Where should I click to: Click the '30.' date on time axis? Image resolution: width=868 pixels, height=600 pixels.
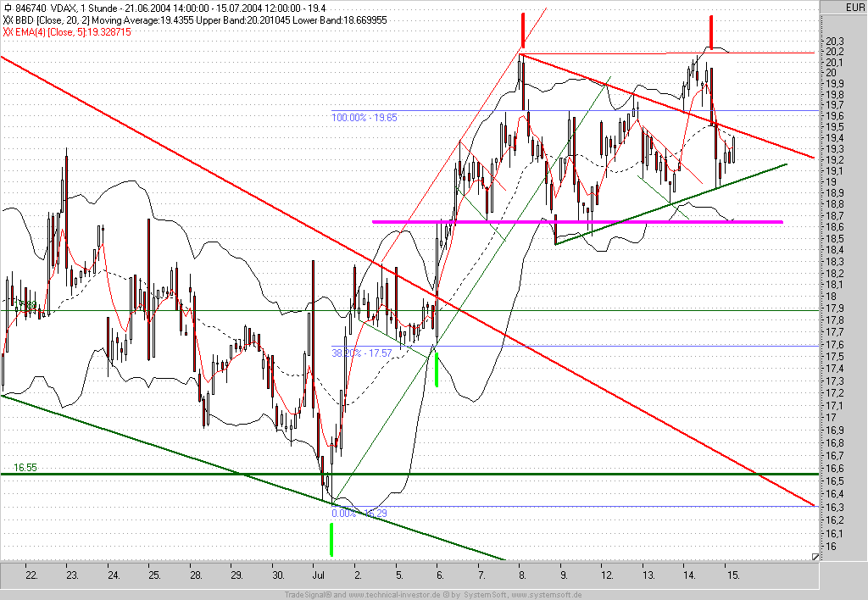[x=278, y=575]
